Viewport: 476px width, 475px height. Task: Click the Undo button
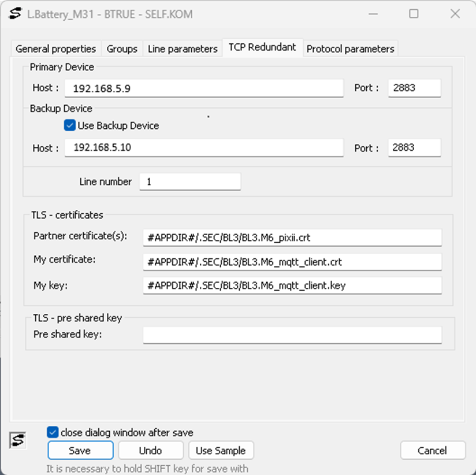pos(151,451)
